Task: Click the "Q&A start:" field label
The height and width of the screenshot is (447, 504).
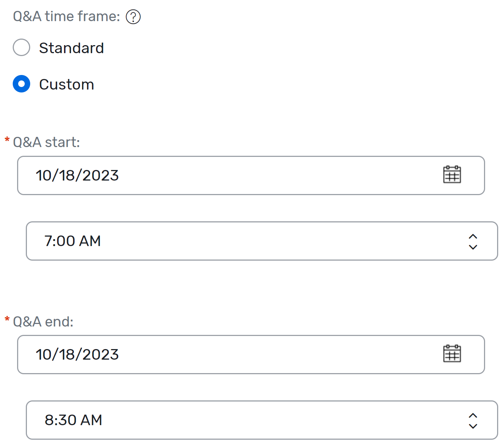Action: coord(46,142)
